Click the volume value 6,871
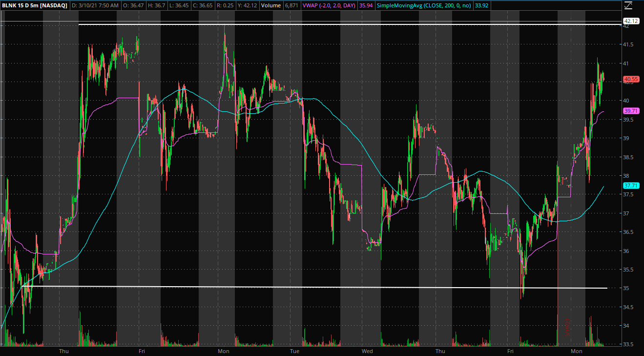Image resolution: width=644 pixels, height=356 pixels. 291,5
